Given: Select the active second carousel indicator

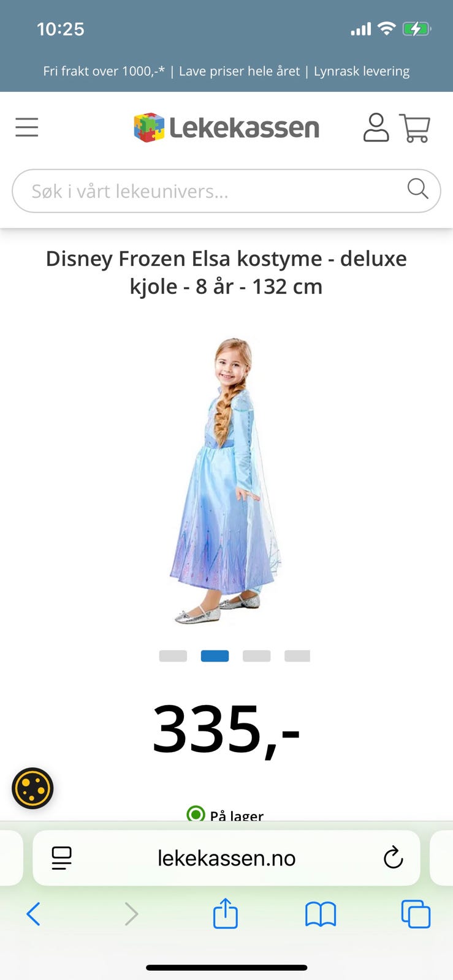Looking at the screenshot, I should (215, 656).
